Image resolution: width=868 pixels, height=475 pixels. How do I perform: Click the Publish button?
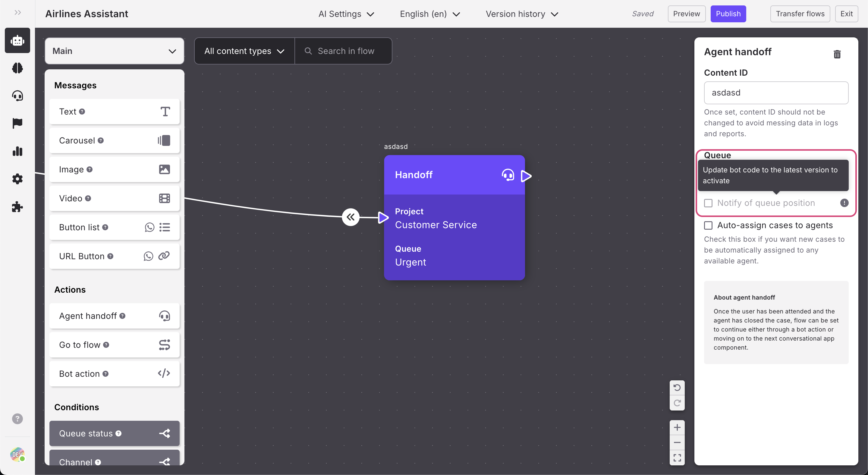tap(728, 14)
